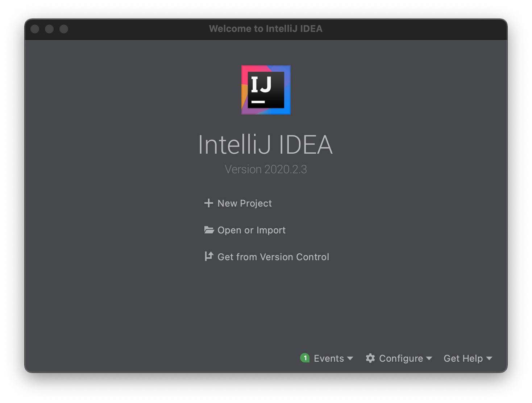This screenshot has width=532, height=403.
Task: Click the large IntelliJ IDEA heading
Action: click(265, 145)
